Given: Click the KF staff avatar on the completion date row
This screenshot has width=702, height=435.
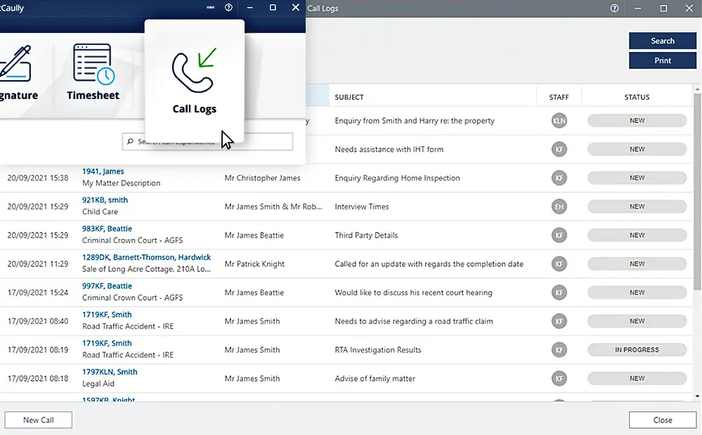Looking at the screenshot, I should (559, 264).
